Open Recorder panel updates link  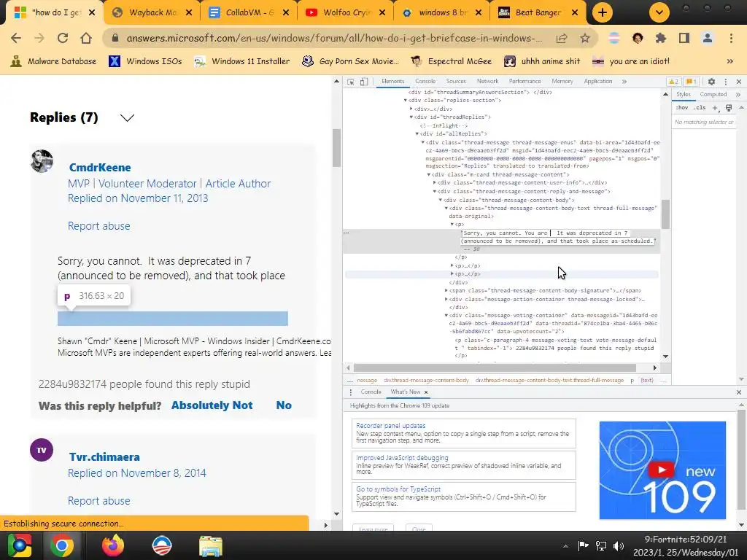[391, 426]
